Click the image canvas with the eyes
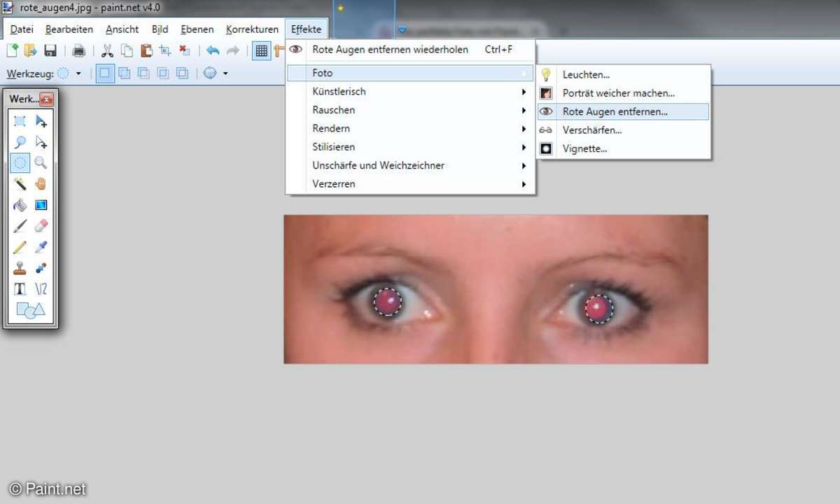Screen dimensions: 840x504 tap(496, 289)
